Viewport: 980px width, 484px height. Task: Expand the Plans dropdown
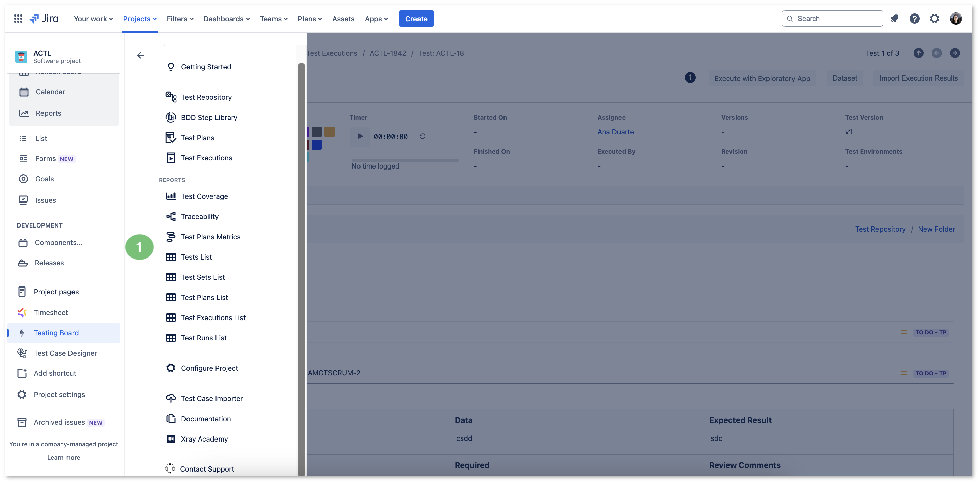click(x=310, y=19)
